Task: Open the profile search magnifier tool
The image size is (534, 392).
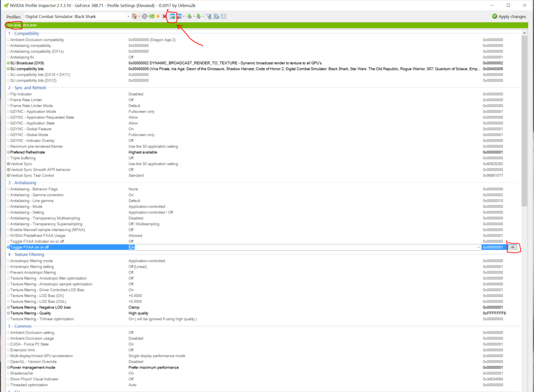Action: point(216,17)
